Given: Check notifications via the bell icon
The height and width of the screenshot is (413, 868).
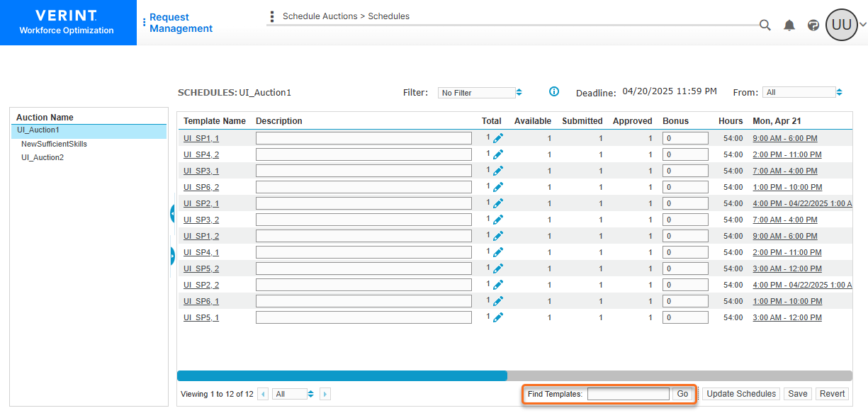Looking at the screenshot, I should click(x=789, y=25).
